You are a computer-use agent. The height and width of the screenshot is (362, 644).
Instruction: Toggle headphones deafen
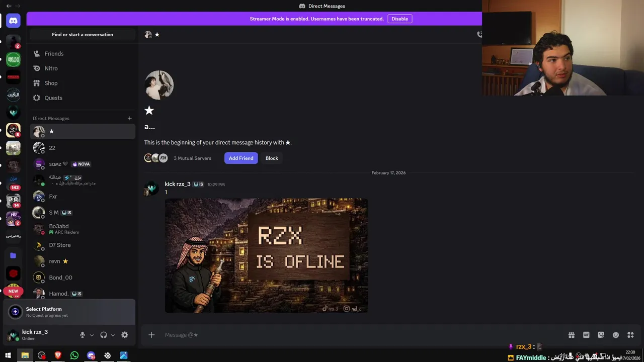coord(104,335)
